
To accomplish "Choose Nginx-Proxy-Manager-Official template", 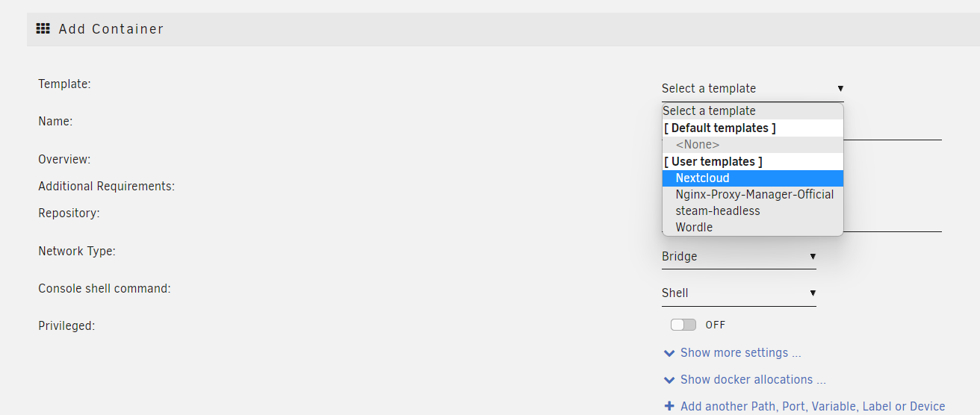I will click(753, 194).
